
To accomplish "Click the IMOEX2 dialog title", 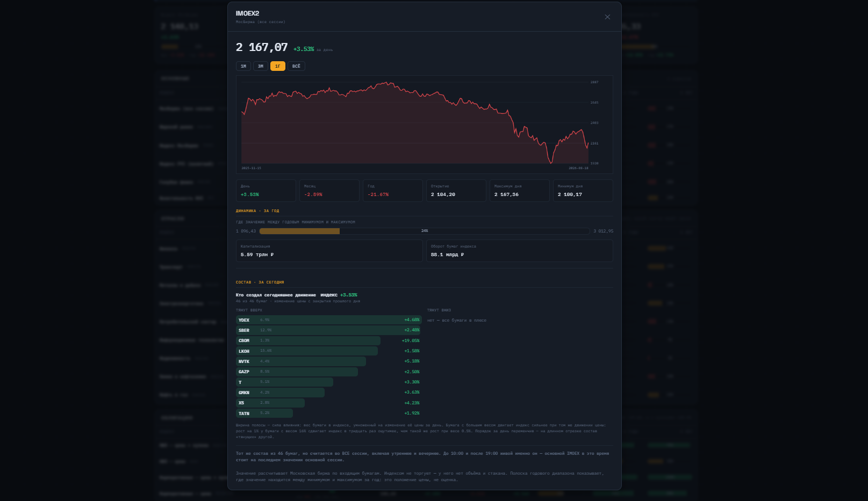I will 247,13.
